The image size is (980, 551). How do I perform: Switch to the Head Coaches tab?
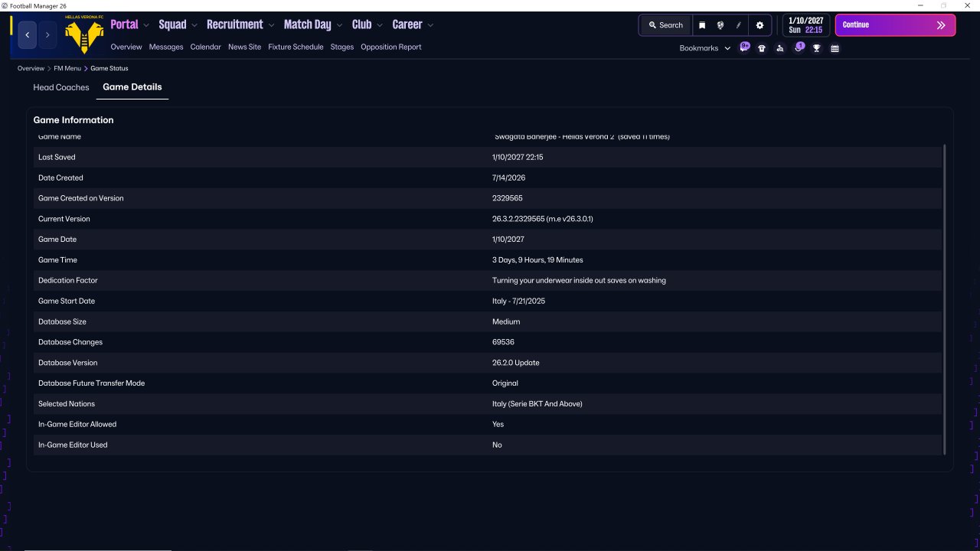(x=61, y=87)
